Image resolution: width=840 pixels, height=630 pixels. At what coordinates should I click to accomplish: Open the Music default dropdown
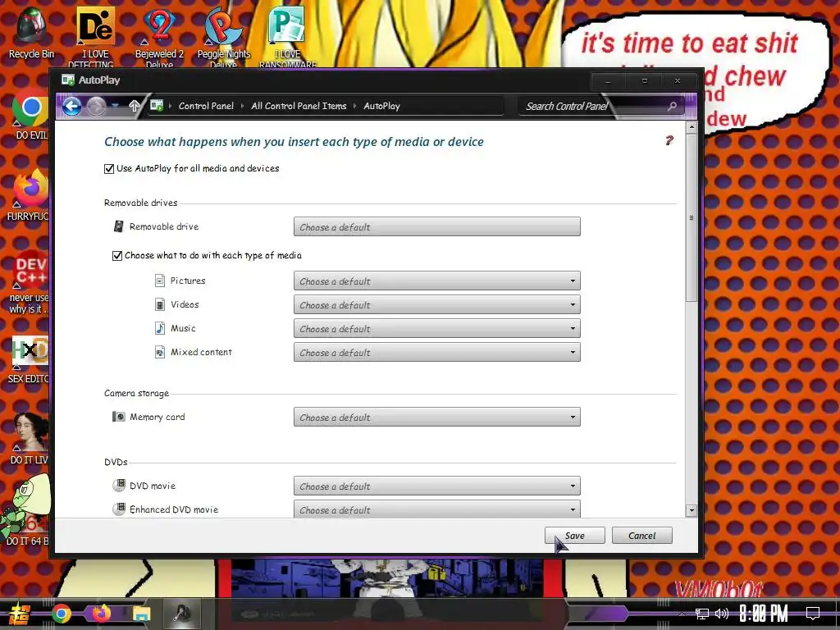(436, 328)
